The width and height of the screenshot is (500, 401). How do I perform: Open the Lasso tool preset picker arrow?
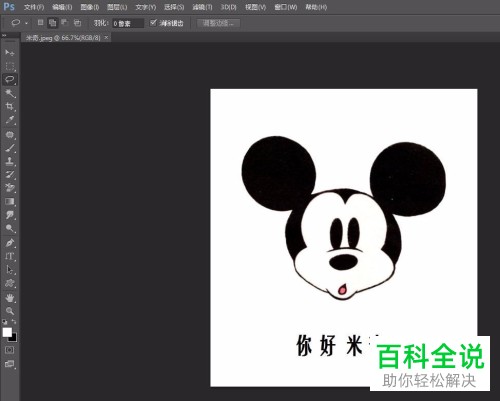click(26, 23)
